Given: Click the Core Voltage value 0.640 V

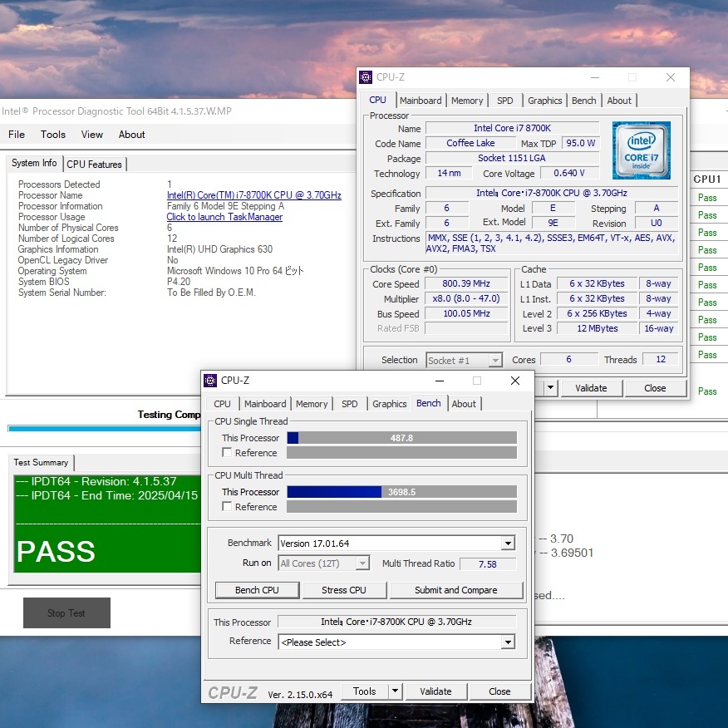Looking at the screenshot, I should (x=568, y=173).
